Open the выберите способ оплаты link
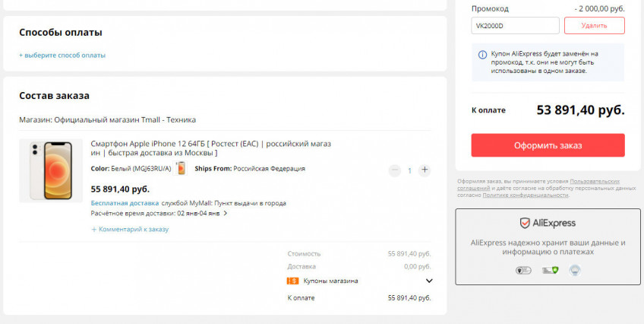This screenshot has width=644, height=324. pyautogui.click(x=62, y=56)
